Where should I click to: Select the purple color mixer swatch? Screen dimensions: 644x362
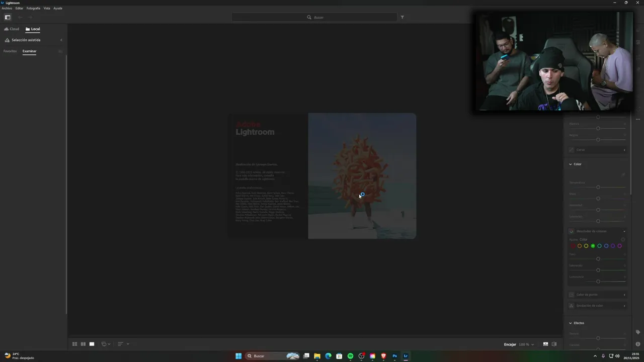pyautogui.click(x=613, y=246)
